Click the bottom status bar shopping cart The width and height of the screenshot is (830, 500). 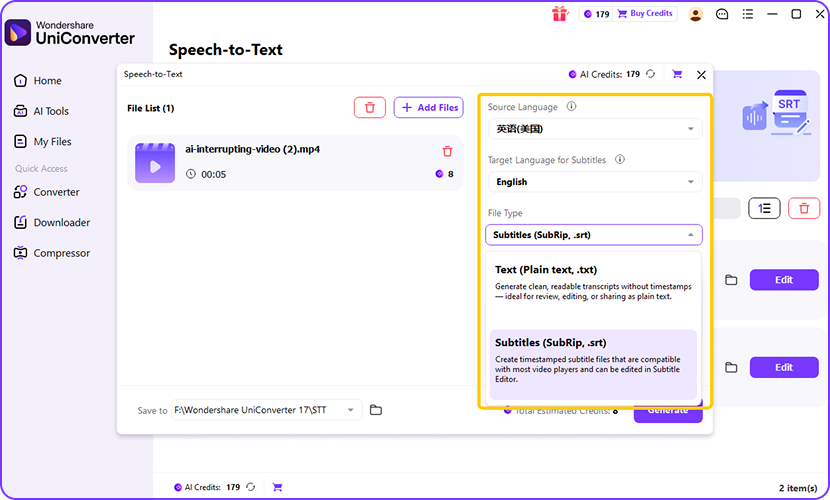(277, 487)
